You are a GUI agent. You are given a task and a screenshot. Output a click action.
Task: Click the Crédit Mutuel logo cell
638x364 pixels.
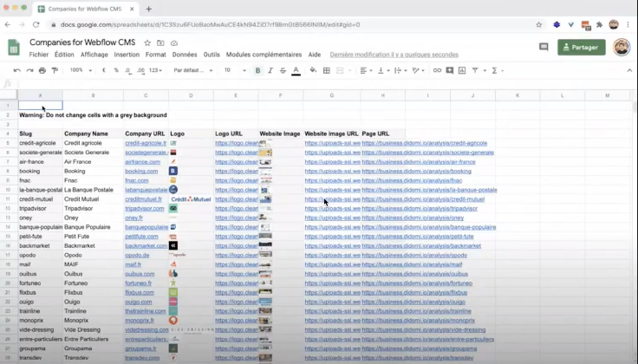[191, 199]
